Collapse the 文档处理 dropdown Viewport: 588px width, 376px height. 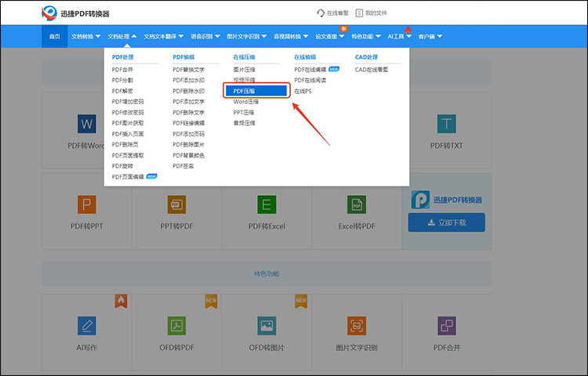[x=122, y=36]
